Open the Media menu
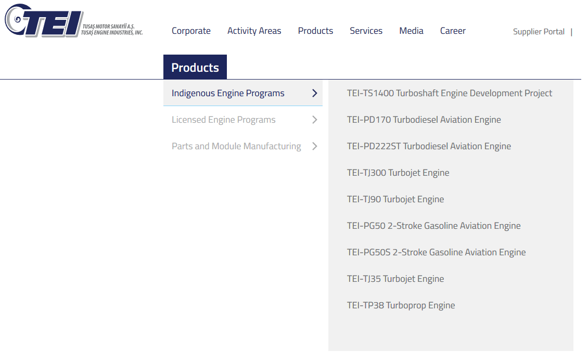588x364 pixels. pos(411,31)
